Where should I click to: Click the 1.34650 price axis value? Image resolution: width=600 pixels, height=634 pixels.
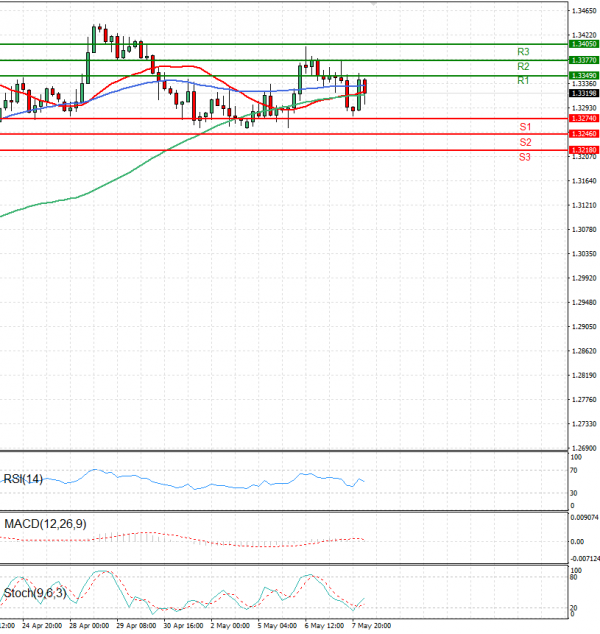(x=584, y=11)
